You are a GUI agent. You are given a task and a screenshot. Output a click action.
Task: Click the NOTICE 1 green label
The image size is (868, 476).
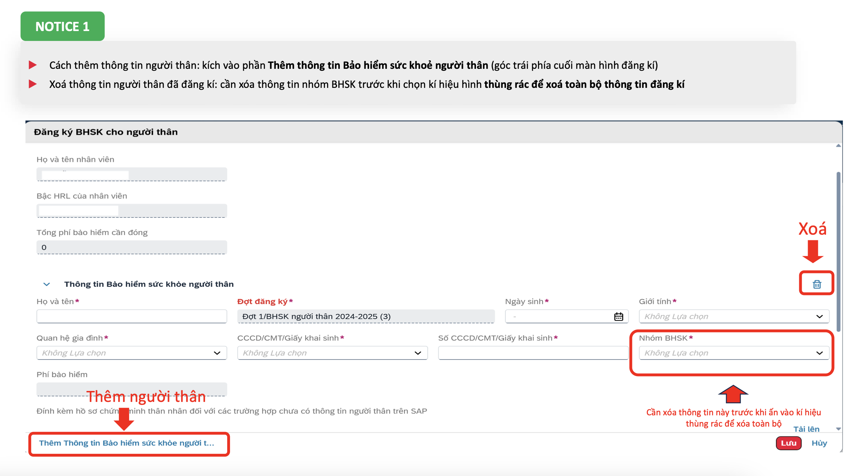click(62, 26)
